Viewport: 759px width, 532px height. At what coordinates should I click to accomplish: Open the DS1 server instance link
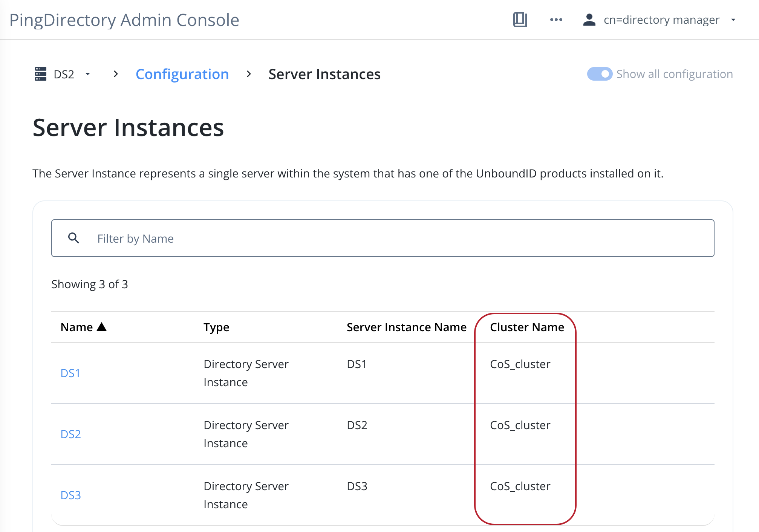pos(70,373)
